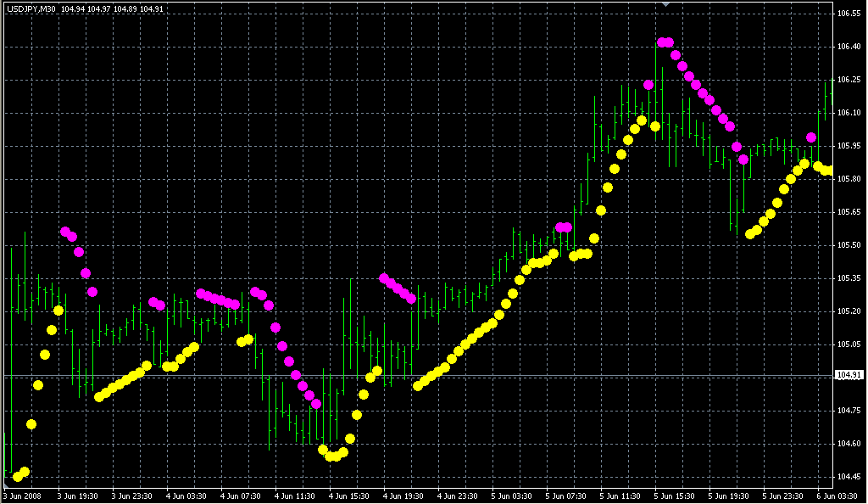Click the 6 Jun 03:30 time label
868x504 pixels.
(837, 496)
